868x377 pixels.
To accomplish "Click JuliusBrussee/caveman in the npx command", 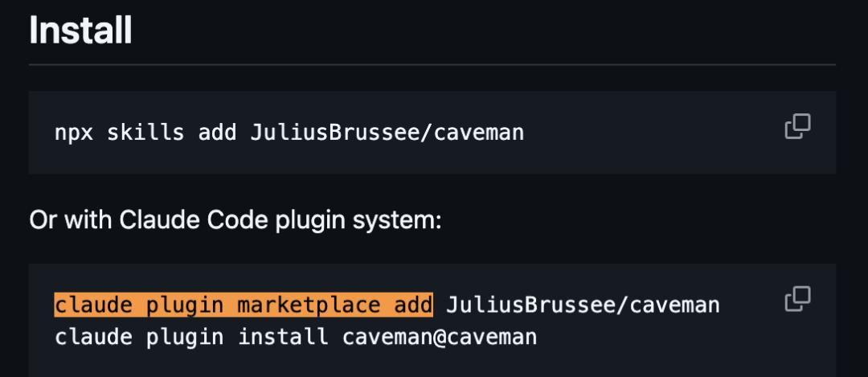I will coord(387,132).
